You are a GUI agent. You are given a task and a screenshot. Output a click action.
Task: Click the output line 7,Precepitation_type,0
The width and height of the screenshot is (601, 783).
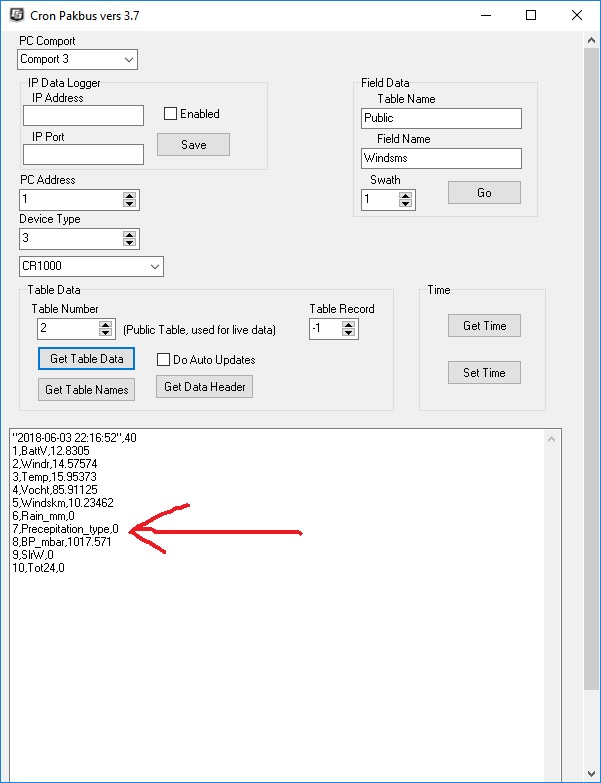(65, 529)
